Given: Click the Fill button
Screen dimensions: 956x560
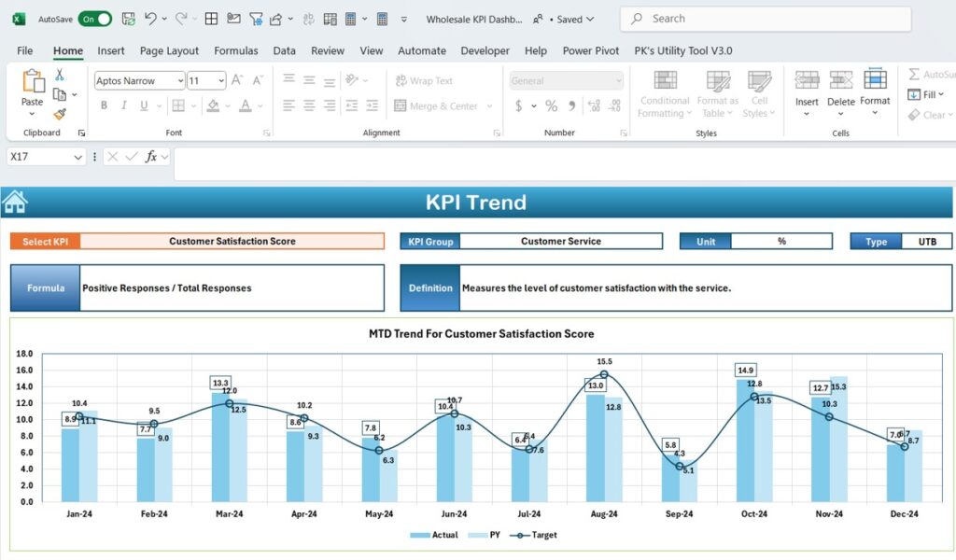Looking at the screenshot, I should point(925,94).
